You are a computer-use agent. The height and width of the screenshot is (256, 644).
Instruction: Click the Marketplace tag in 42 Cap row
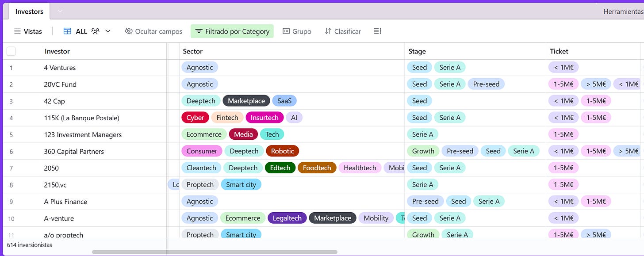point(246,101)
